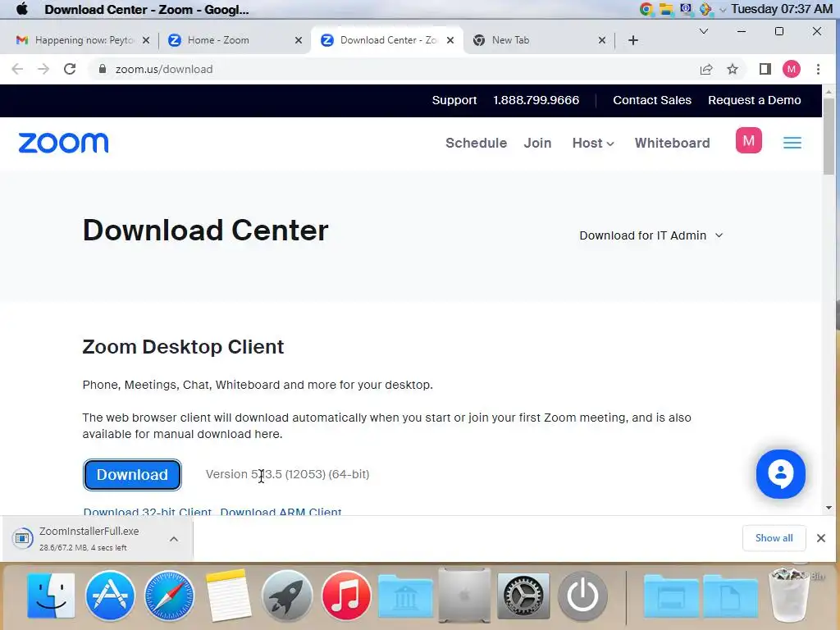This screenshot has height=630, width=840.
Task: Open System Preferences gear in dock
Action: tap(523, 596)
